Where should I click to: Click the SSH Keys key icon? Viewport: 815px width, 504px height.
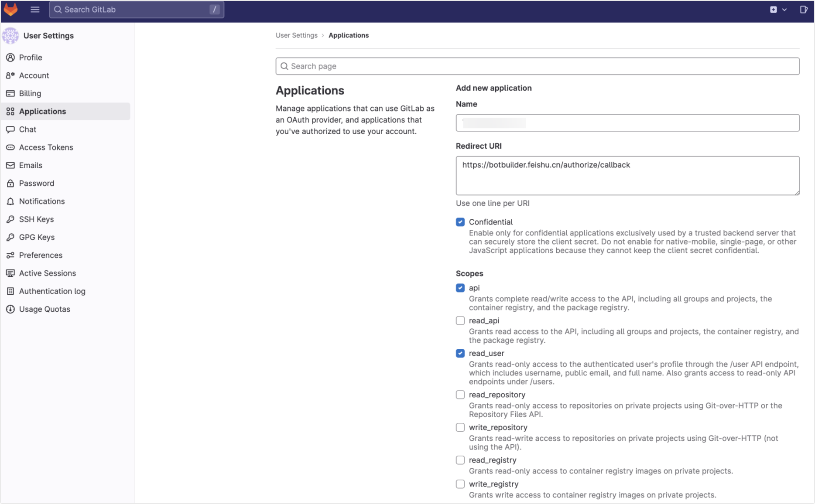[10, 219]
